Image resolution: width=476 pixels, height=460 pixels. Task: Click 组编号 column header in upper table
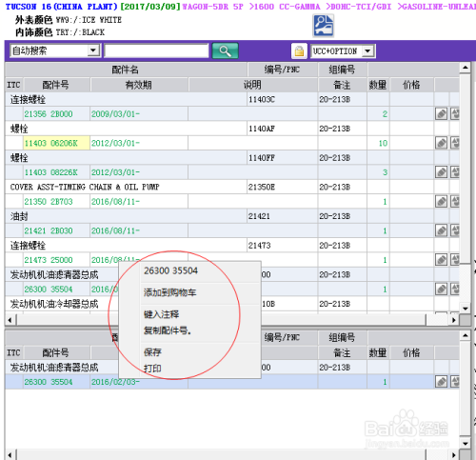pos(342,70)
